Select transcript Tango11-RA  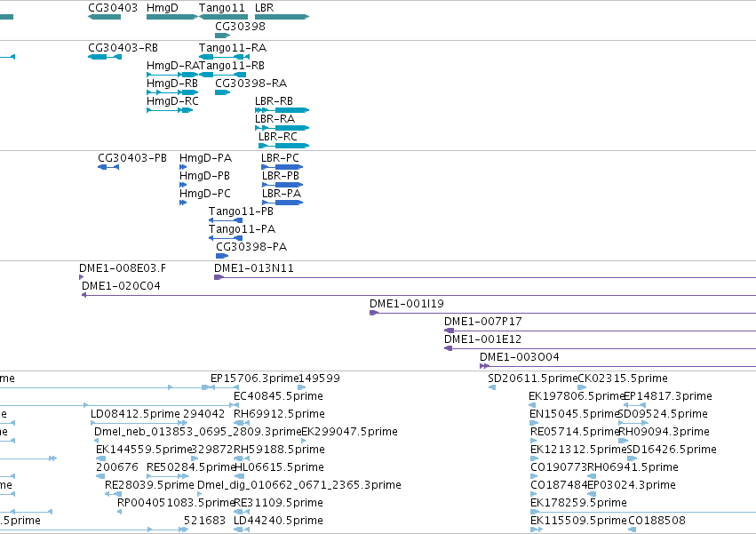coord(224,57)
